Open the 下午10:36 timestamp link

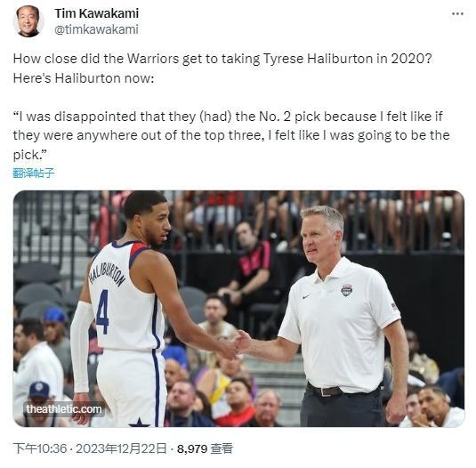point(40,448)
